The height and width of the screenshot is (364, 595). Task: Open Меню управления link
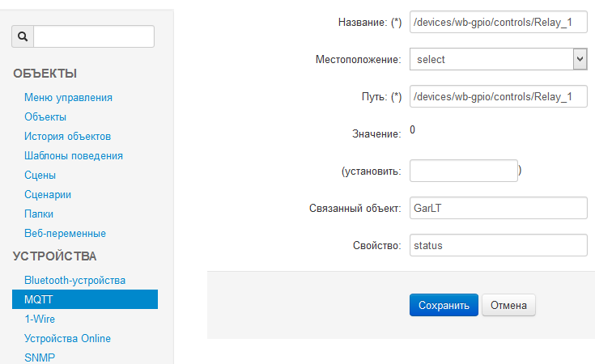click(68, 98)
